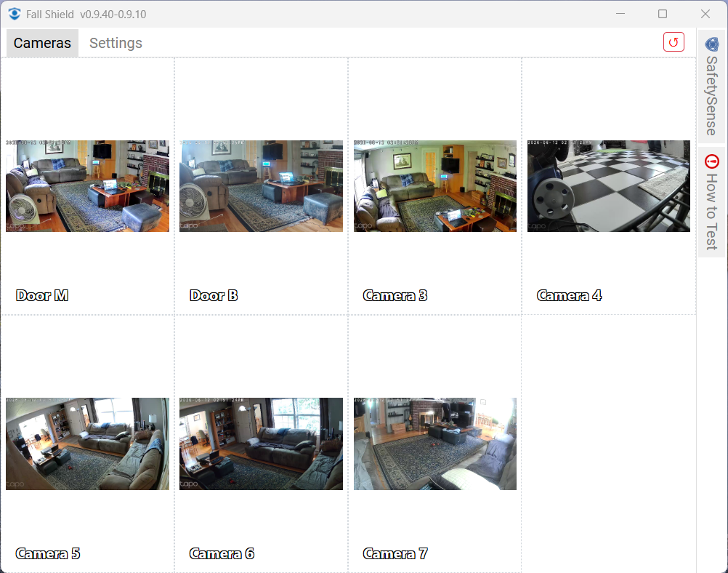Click the 'Door B' label

[214, 295]
